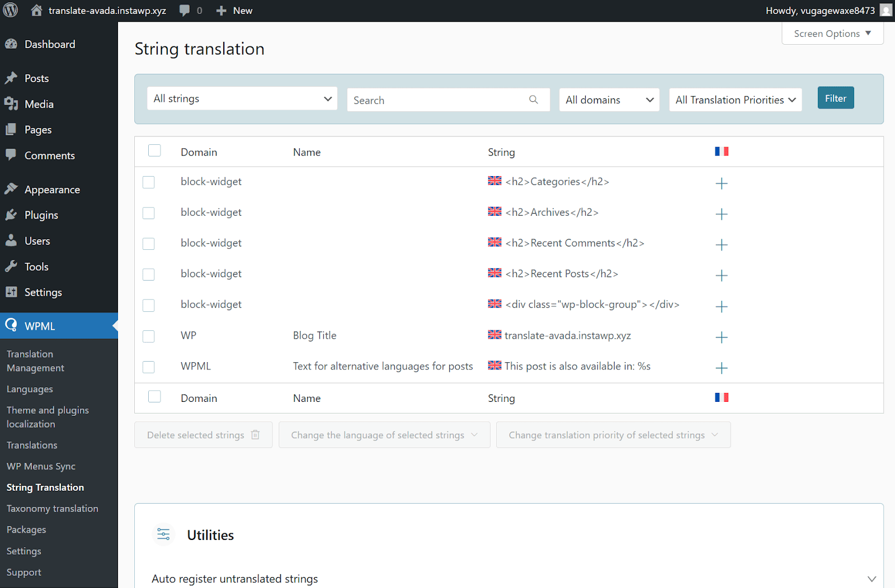The height and width of the screenshot is (588, 895).
Task: Click the Utilities sliders icon
Action: point(163,534)
